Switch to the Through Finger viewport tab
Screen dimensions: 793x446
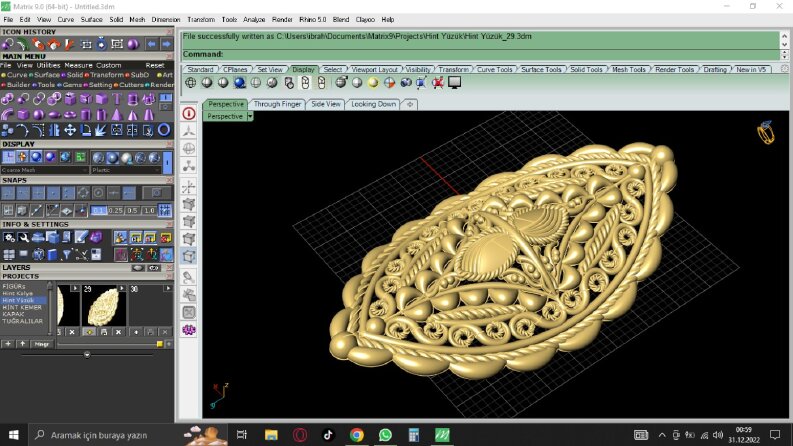[x=277, y=104]
